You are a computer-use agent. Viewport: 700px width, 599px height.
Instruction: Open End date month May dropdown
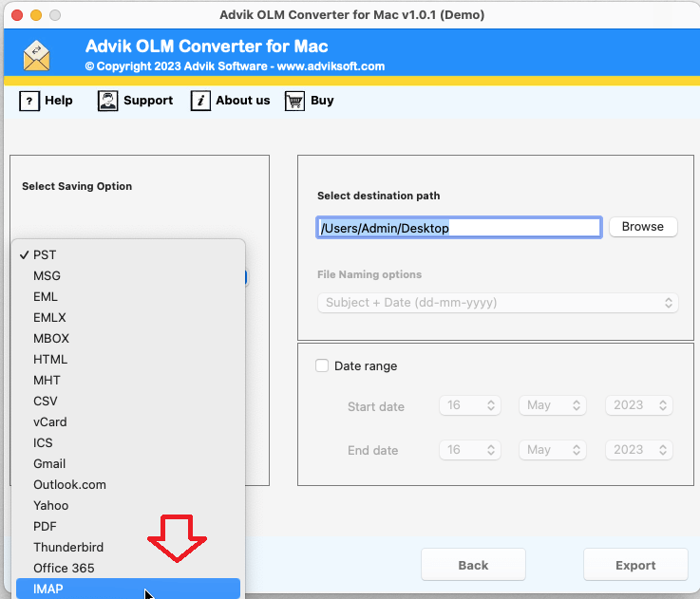coord(552,450)
